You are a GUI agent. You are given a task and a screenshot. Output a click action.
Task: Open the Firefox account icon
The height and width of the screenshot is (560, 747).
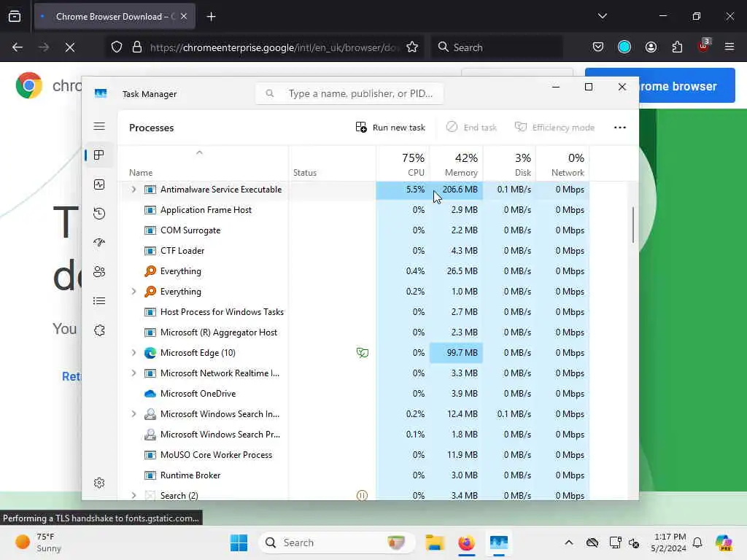click(651, 47)
